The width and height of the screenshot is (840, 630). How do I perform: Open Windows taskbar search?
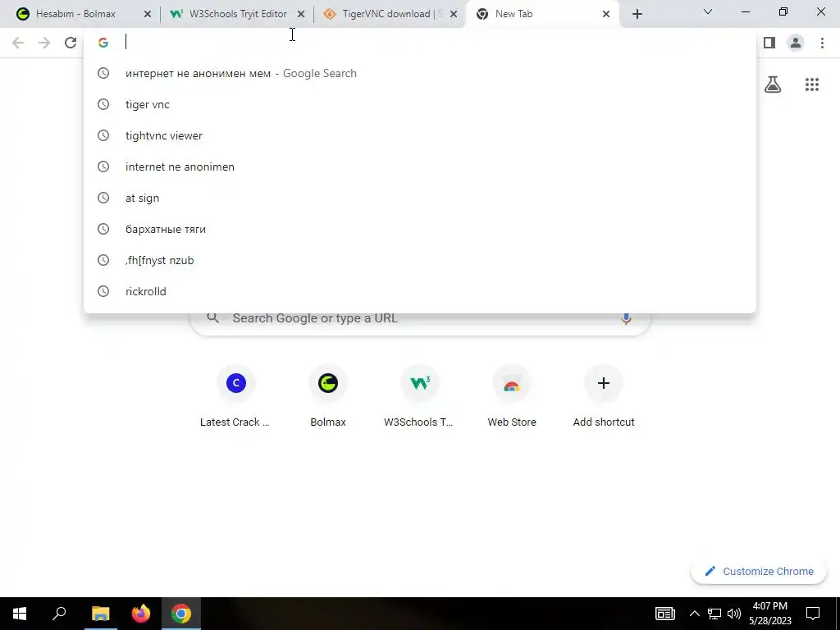(59, 614)
